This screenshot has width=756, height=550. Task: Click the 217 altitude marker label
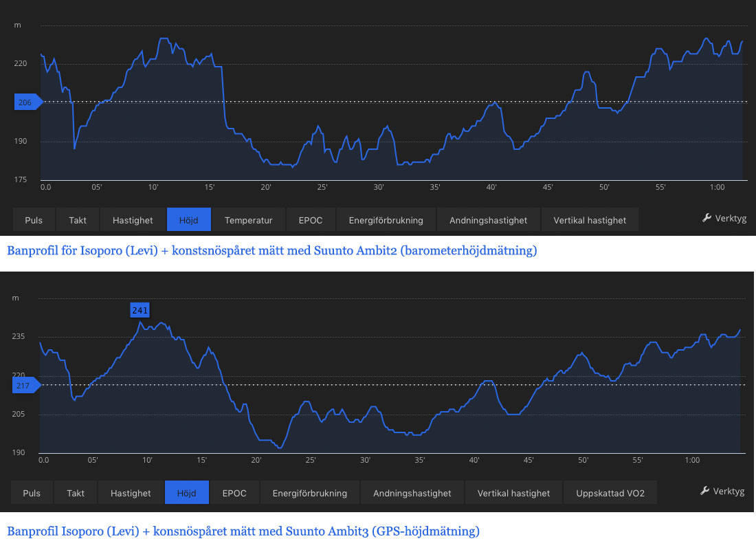click(23, 386)
